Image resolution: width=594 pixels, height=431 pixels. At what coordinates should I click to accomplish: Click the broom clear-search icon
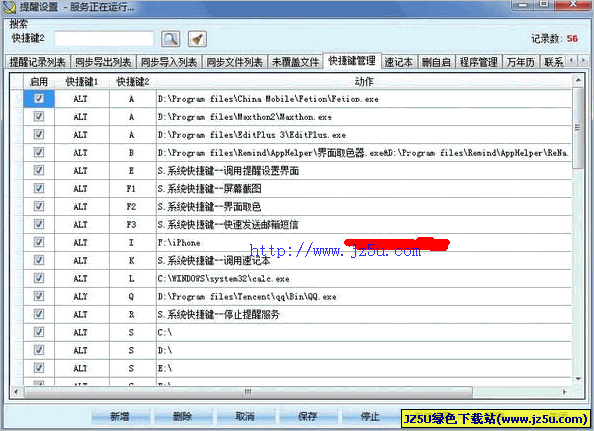coord(197,39)
